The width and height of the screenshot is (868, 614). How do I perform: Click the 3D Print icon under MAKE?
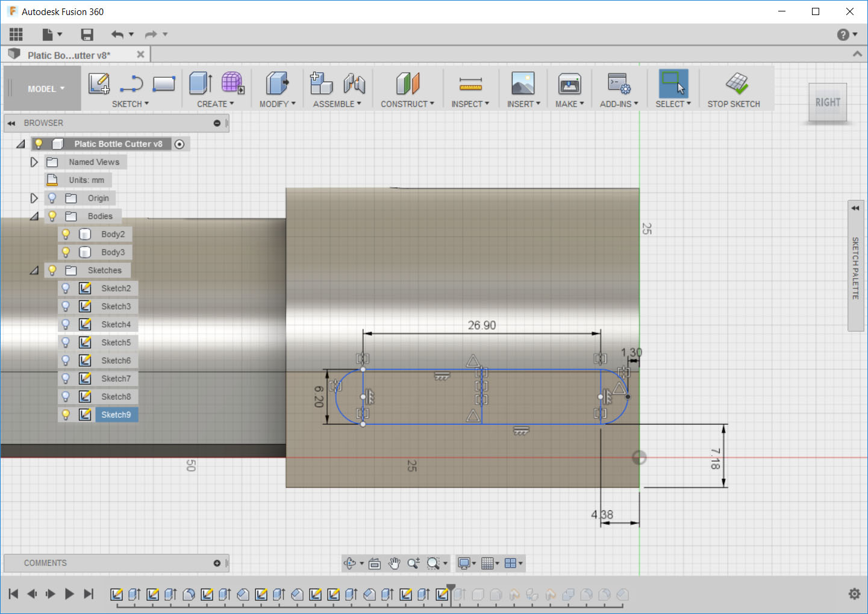[x=569, y=84]
